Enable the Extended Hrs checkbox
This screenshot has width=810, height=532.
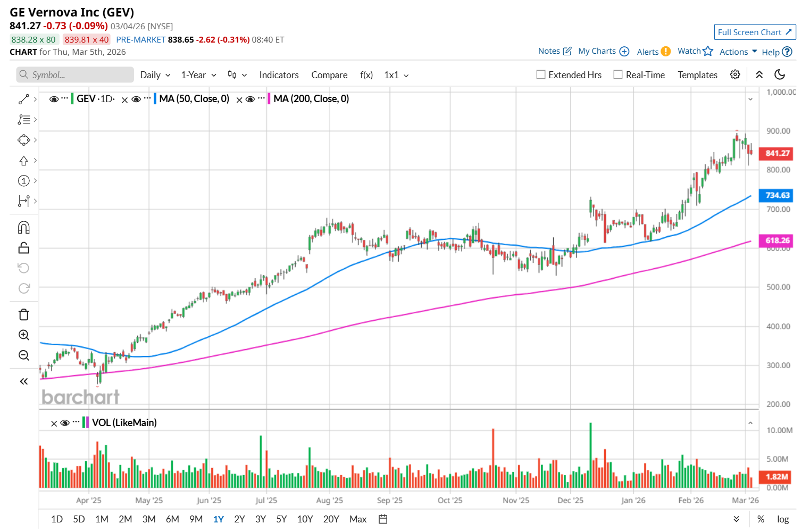(541, 75)
